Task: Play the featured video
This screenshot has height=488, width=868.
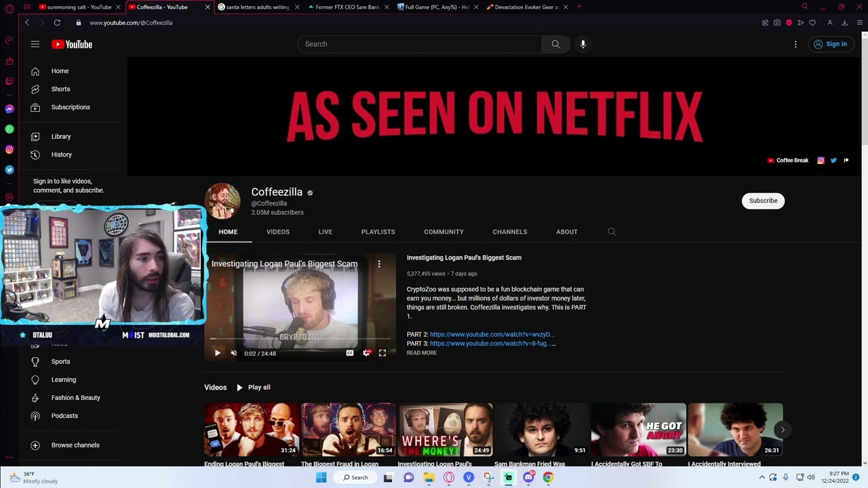Action: pos(218,353)
